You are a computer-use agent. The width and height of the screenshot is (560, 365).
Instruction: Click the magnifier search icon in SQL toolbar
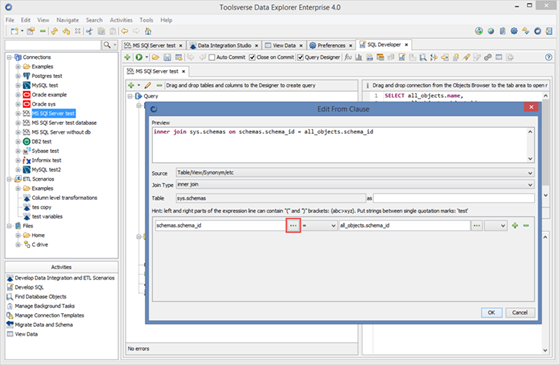point(423,57)
